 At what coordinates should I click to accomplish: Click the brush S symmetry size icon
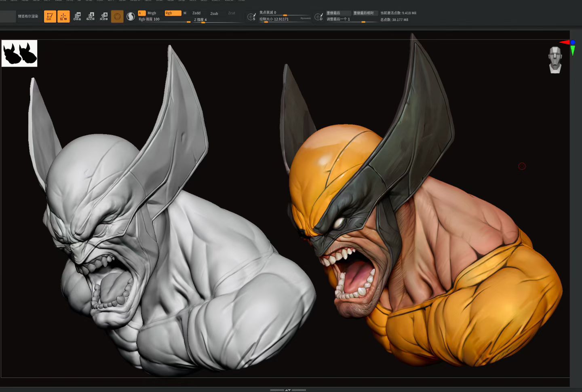click(x=251, y=17)
